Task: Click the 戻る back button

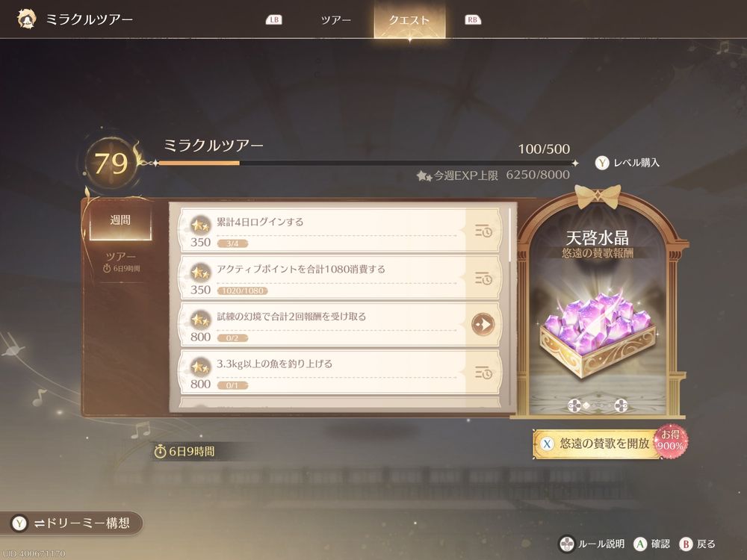Action: click(x=698, y=544)
